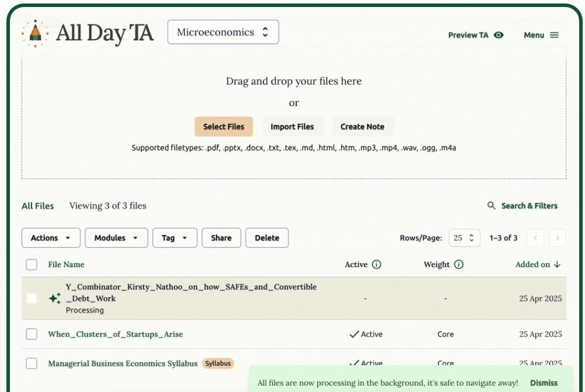The height and width of the screenshot is (392, 585).
Task: Select the Managerial Business Economics Syllabus checkbox
Action: click(31, 363)
